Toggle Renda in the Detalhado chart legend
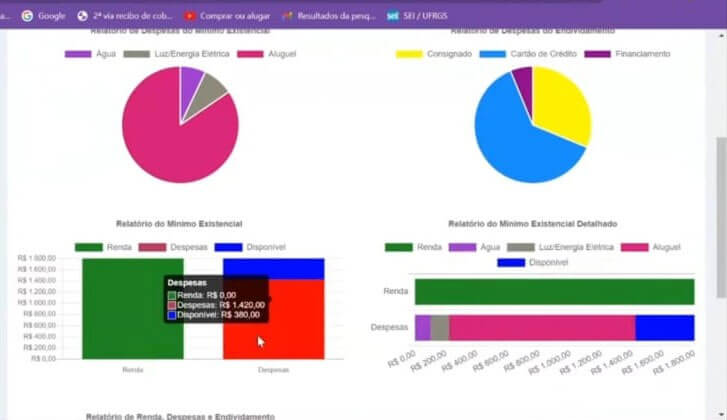727x420 pixels. click(x=413, y=247)
